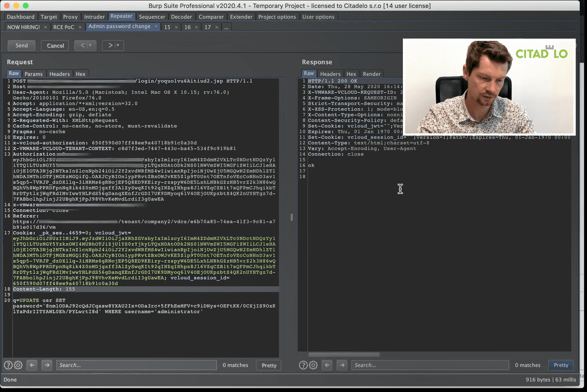
Task: Show request Headers view
Action: coord(60,74)
